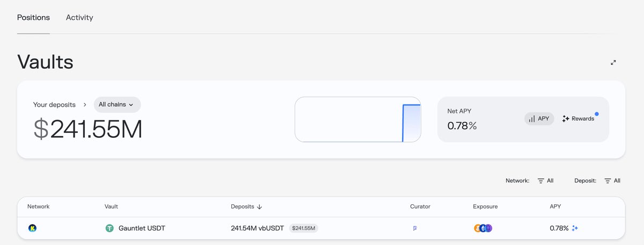The height and width of the screenshot is (245, 644).
Task: Open the Gauntlet USDT vault
Action: pos(142,228)
